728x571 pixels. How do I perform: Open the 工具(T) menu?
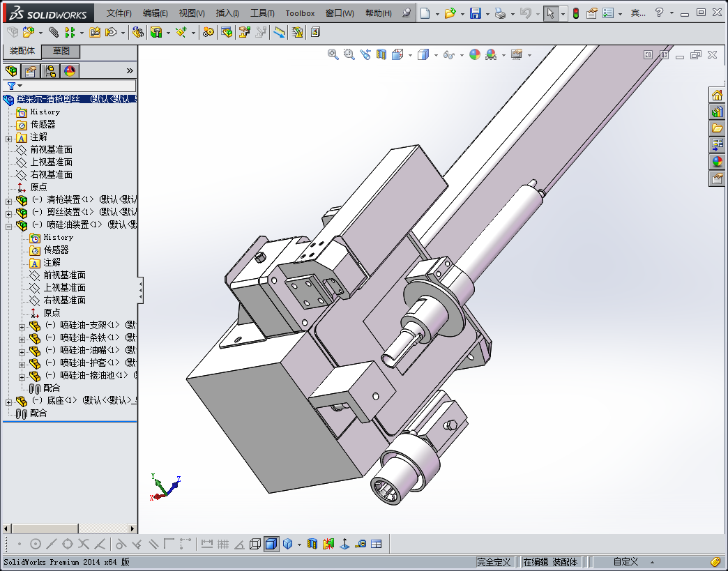pos(262,13)
